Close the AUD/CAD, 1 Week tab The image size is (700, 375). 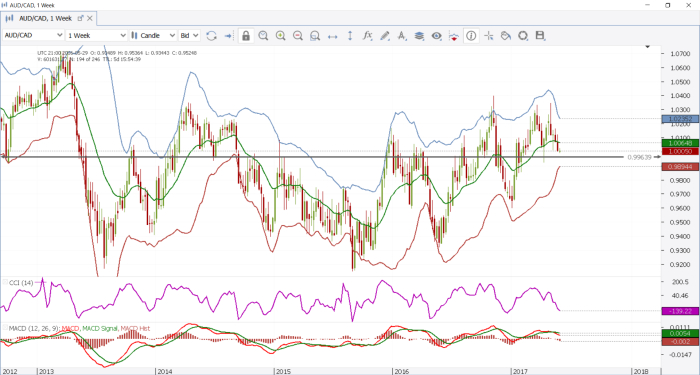(x=91, y=18)
